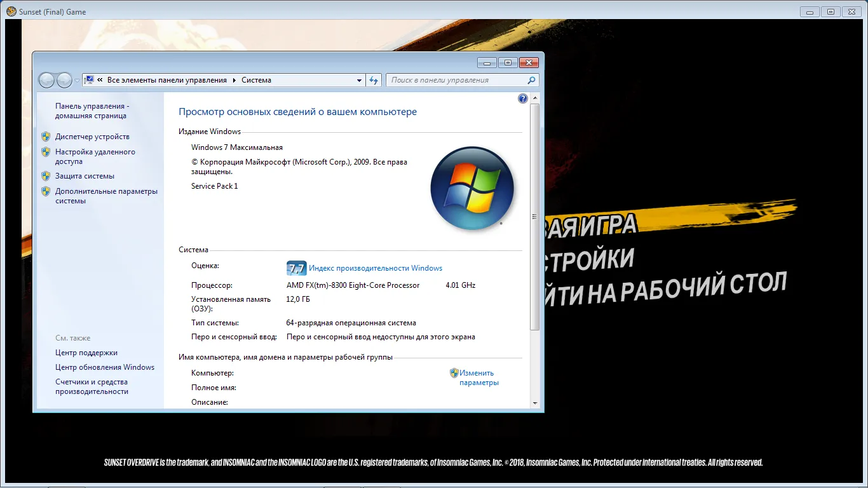Click the Control Panel icon in address bar
The image size is (868, 488).
coord(89,80)
